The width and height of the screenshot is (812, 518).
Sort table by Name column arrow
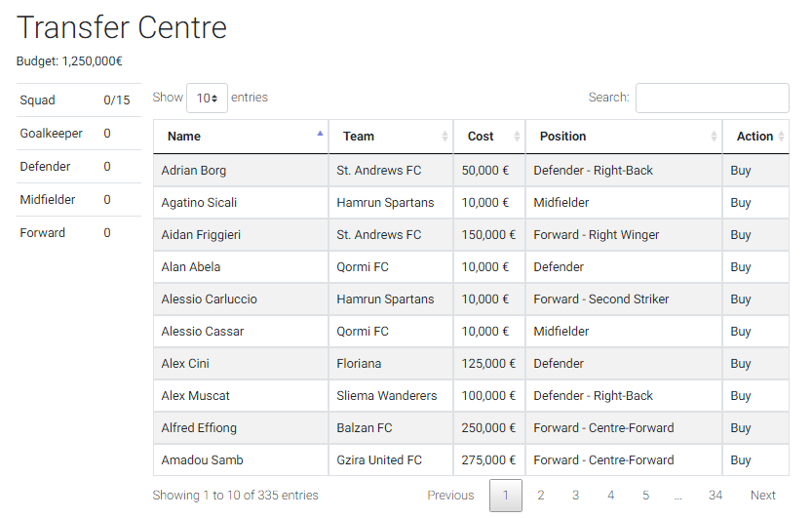320,134
